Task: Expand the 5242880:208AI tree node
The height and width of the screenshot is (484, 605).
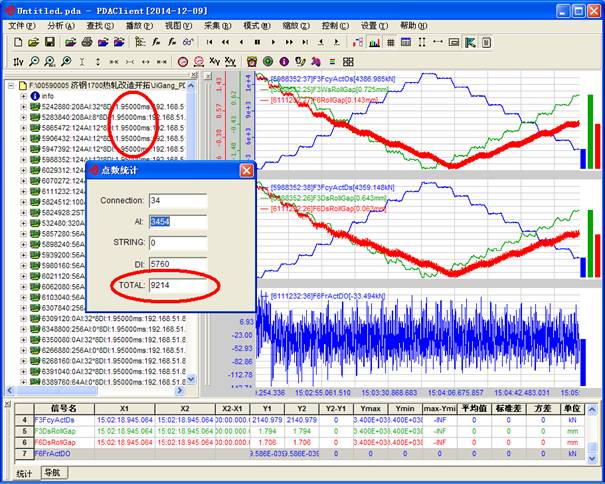Action: point(23,107)
